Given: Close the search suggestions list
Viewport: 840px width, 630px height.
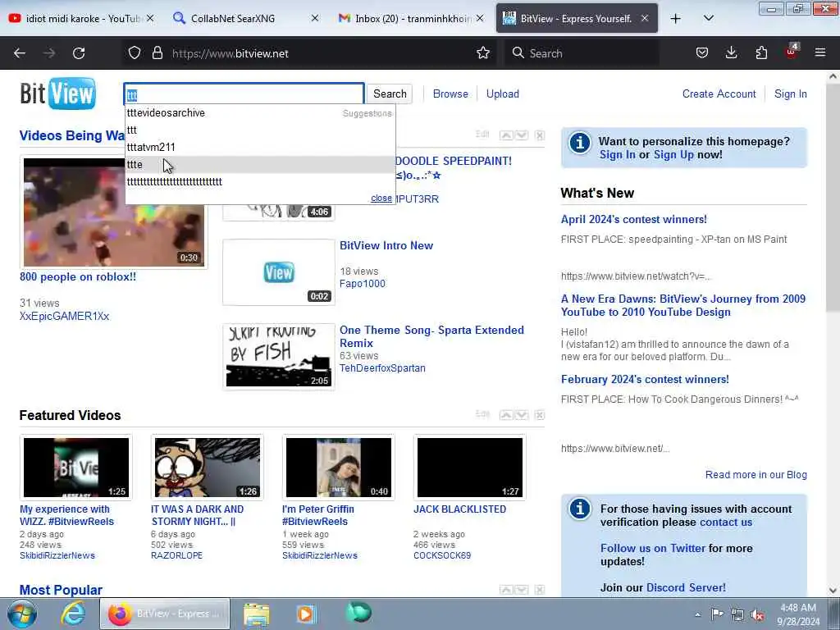Looking at the screenshot, I should [x=381, y=199].
